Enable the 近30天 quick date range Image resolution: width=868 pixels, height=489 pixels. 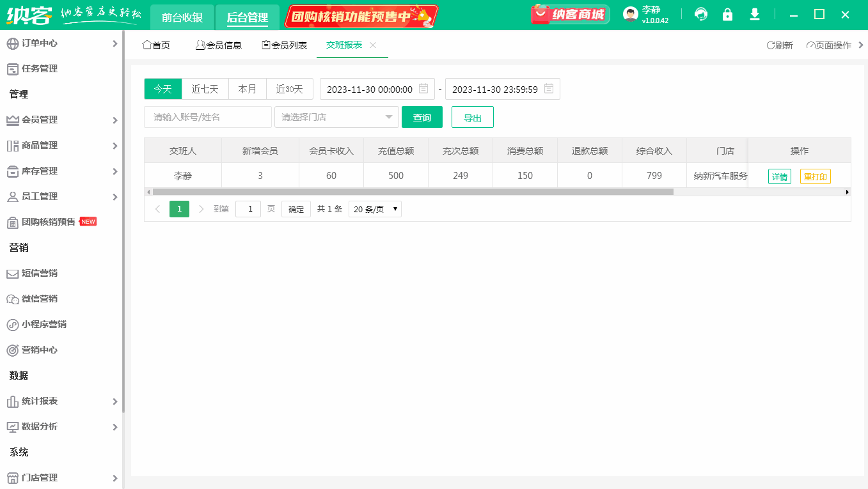click(289, 89)
